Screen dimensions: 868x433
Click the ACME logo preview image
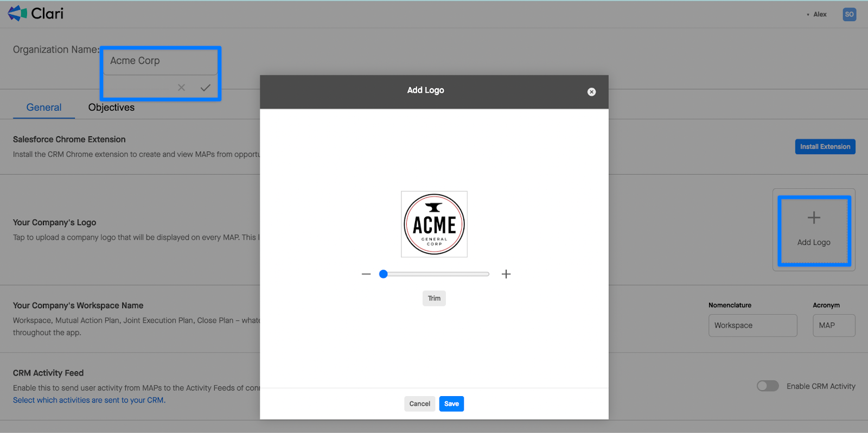pyautogui.click(x=434, y=224)
